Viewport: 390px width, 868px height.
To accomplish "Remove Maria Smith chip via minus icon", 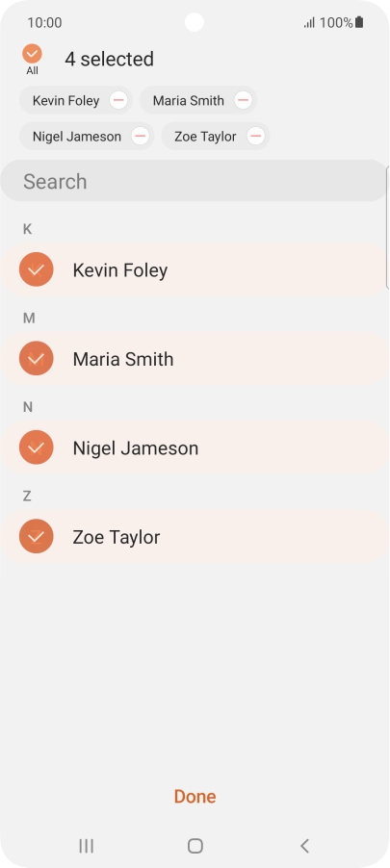I will tap(243, 100).
